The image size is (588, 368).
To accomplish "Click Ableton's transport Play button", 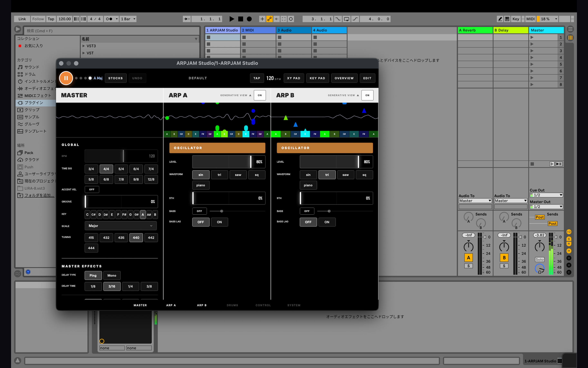I will (232, 19).
